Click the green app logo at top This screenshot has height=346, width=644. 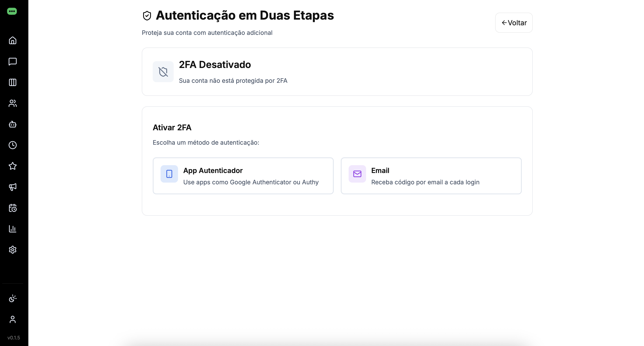tap(12, 11)
